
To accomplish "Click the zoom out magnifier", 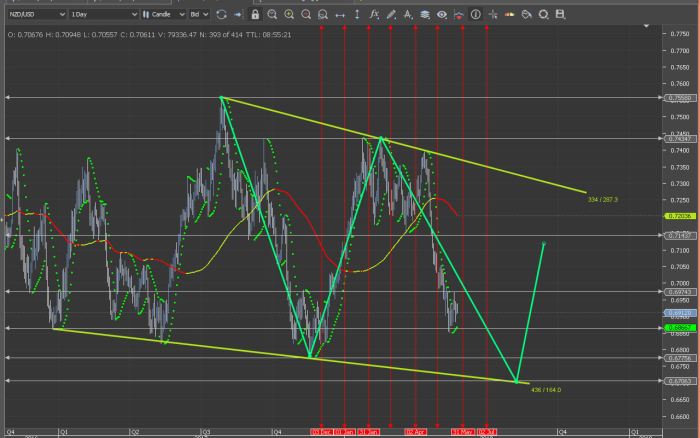I will click(x=306, y=14).
